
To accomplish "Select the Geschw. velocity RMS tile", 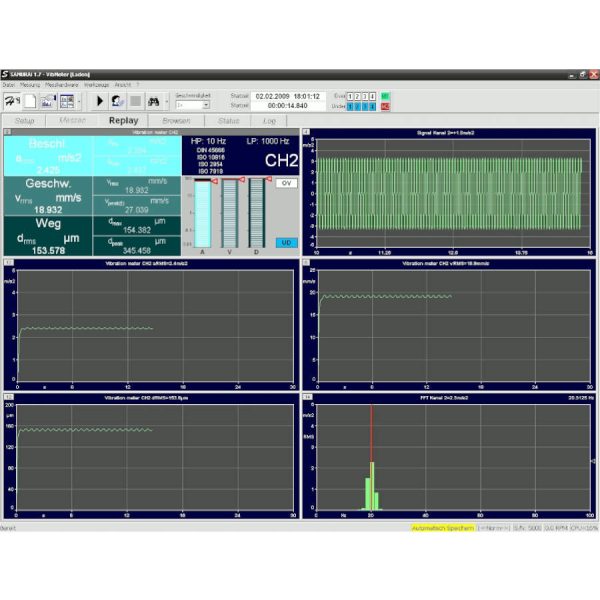I will coord(48,196).
